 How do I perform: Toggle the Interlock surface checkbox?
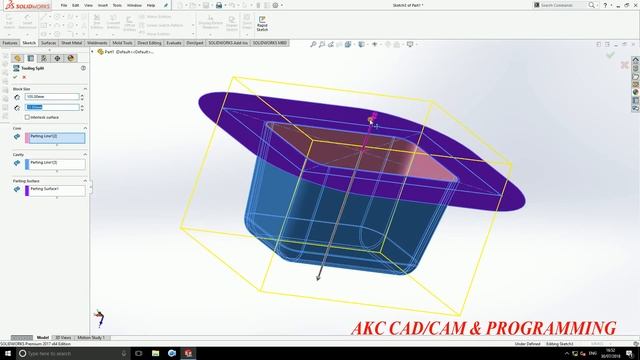27,117
